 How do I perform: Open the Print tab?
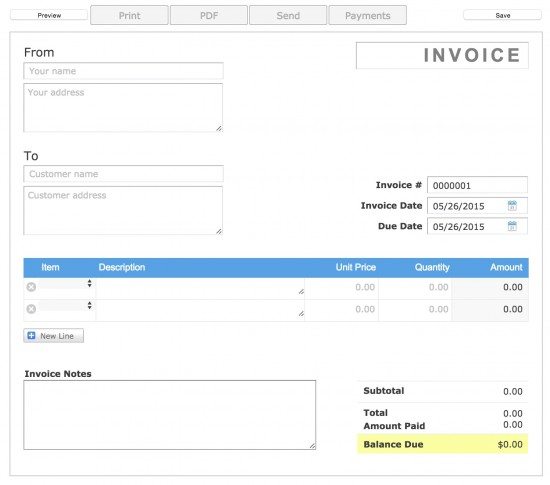click(129, 15)
